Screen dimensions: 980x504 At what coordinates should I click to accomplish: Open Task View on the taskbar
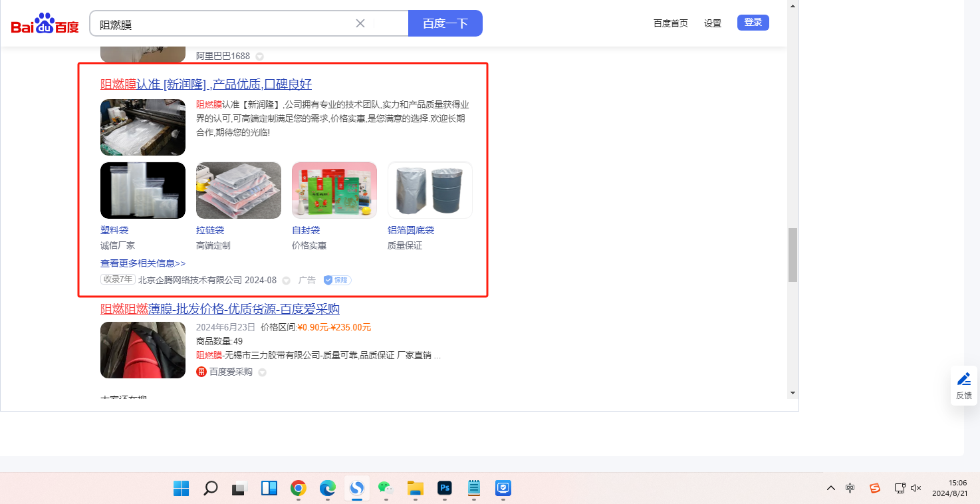[x=239, y=489]
